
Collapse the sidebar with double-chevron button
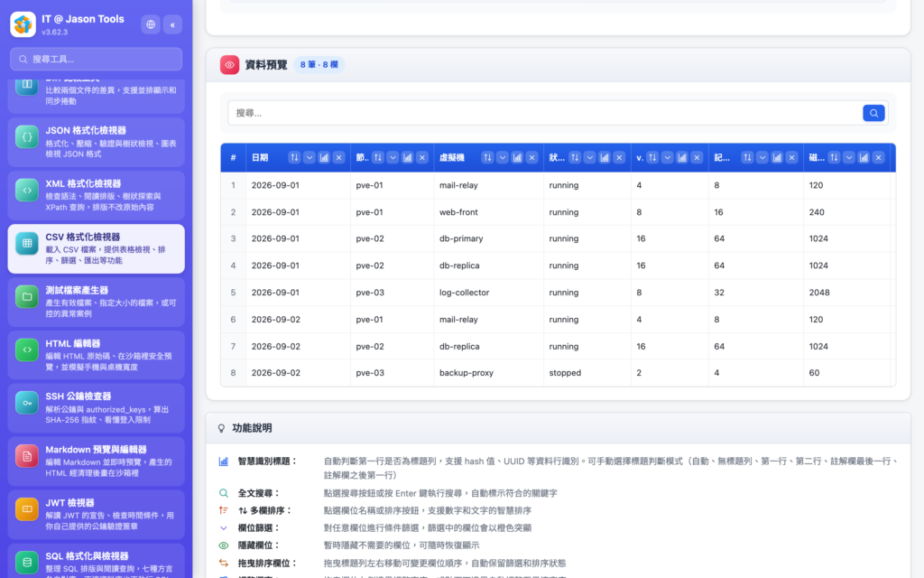[172, 24]
